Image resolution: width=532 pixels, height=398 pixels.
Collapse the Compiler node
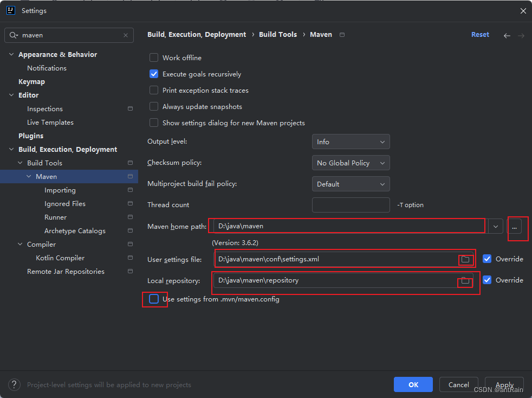(x=21, y=244)
